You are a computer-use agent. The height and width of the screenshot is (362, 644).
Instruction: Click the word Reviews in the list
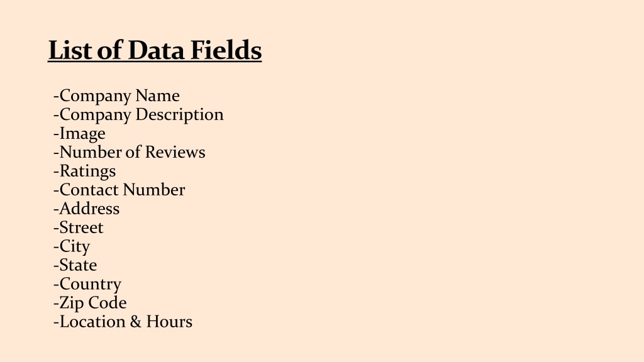click(175, 152)
